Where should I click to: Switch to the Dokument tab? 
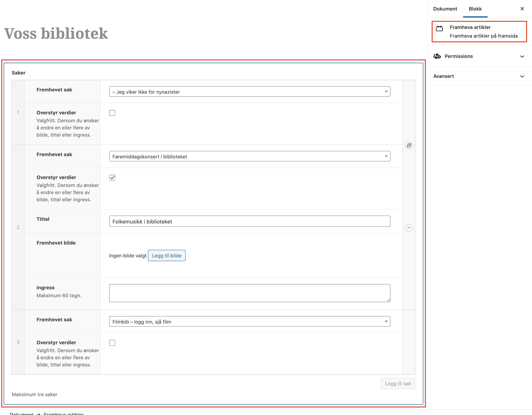[x=445, y=9]
